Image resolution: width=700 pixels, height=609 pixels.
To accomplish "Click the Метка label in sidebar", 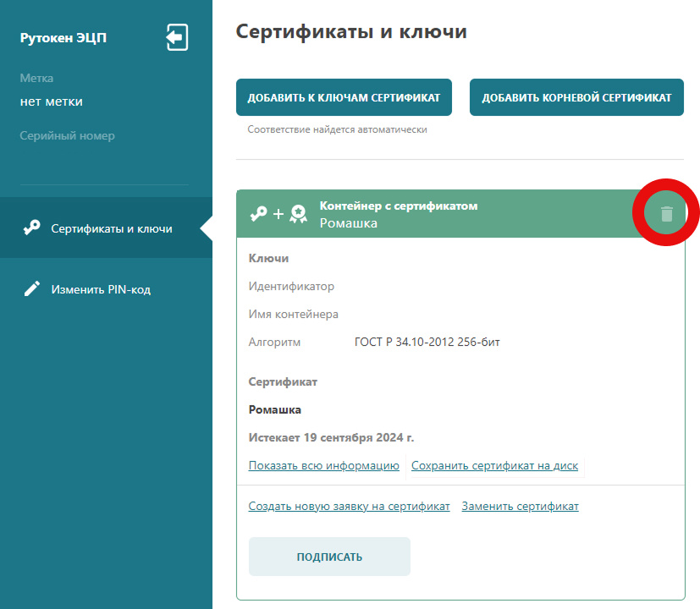I will point(36,78).
